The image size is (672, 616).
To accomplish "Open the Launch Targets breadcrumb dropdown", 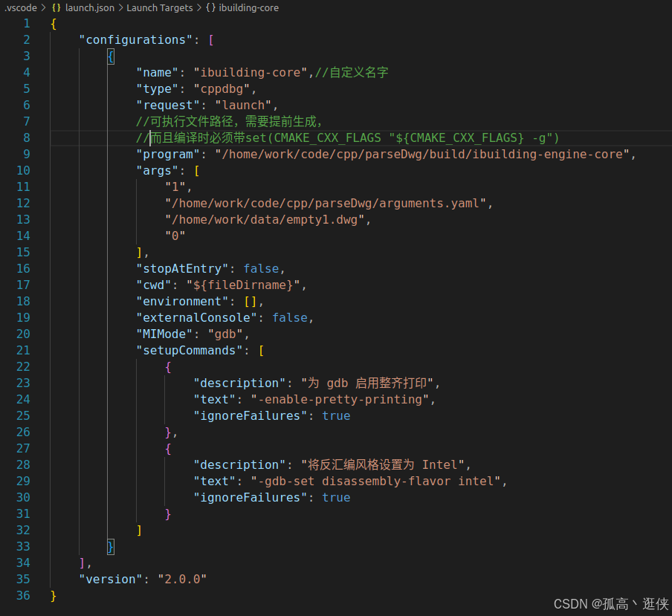I will click(159, 7).
